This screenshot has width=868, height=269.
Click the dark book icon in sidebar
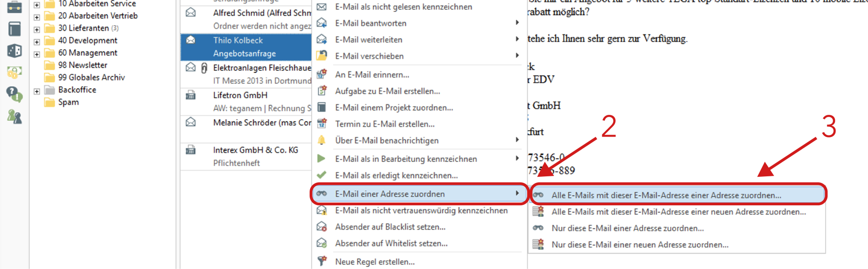(x=14, y=29)
